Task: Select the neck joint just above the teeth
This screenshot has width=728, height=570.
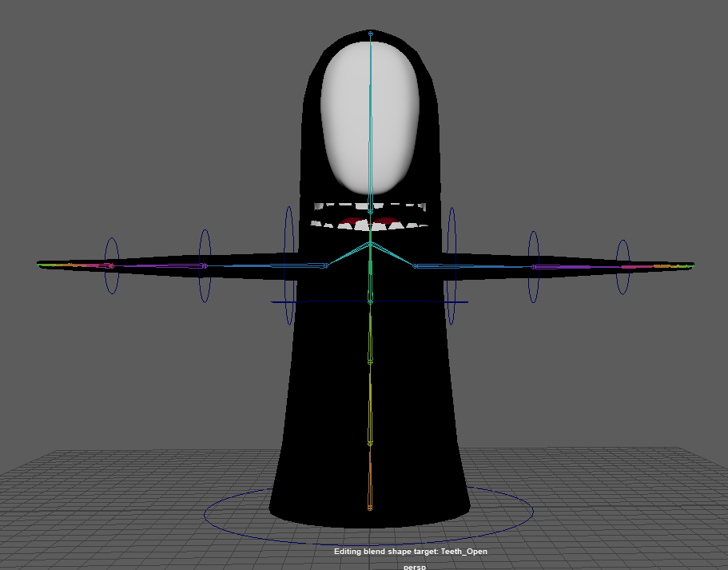Action: pyautogui.click(x=371, y=212)
